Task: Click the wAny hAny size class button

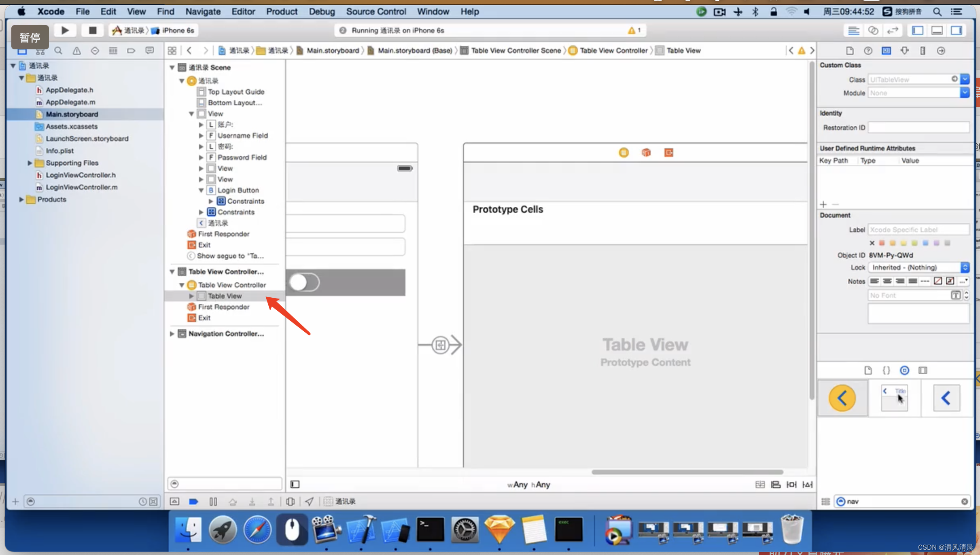Action: (528, 485)
